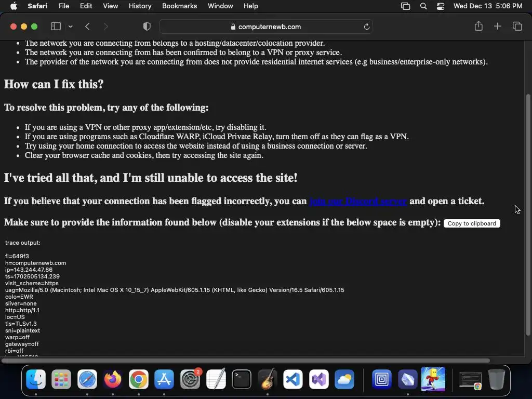The width and height of the screenshot is (532, 399).
Task: Open TextEdit from the Dock
Action: [x=216, y=379]
